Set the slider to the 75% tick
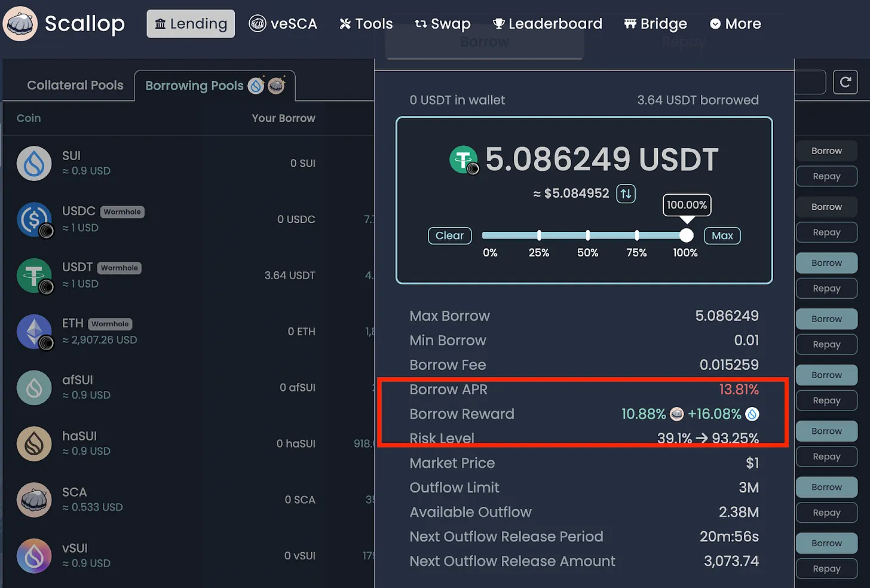 [x=637, y=235]
